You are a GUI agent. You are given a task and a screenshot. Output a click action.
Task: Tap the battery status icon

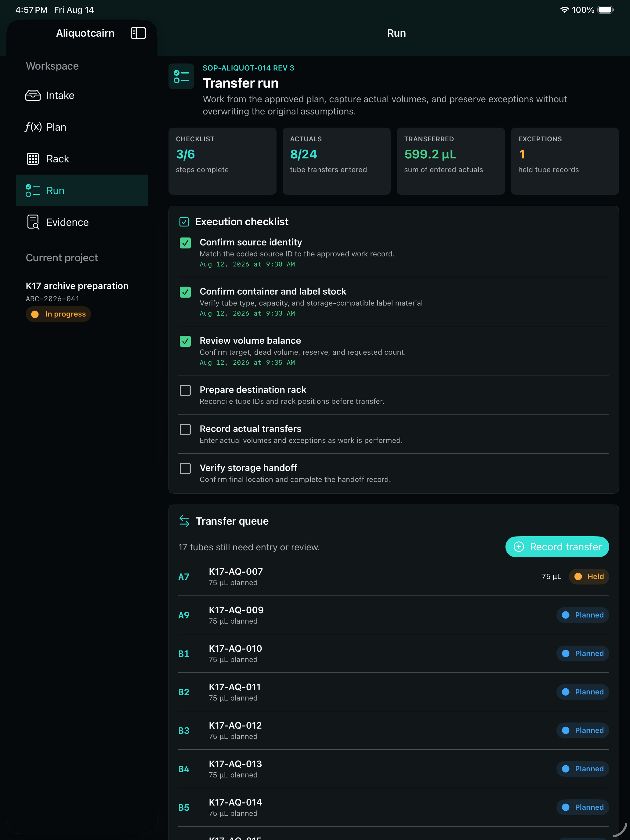pyautogui.click(x=606, y=10)
